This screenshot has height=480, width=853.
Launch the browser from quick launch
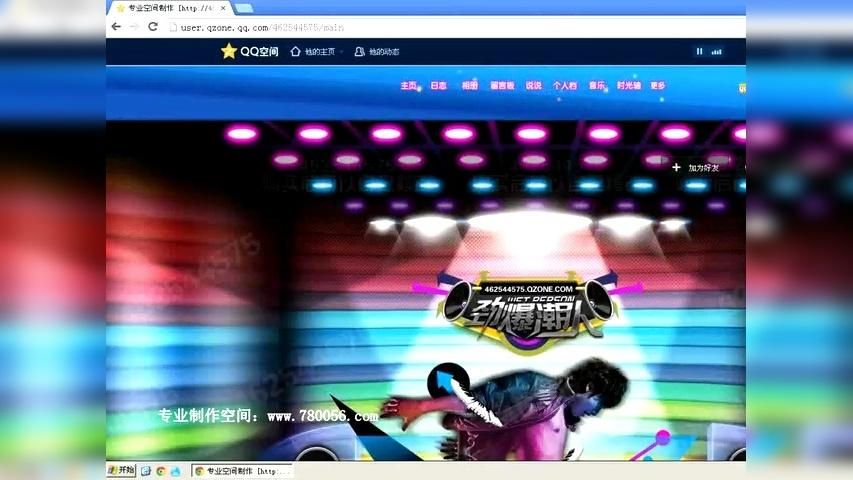[160, 471]
